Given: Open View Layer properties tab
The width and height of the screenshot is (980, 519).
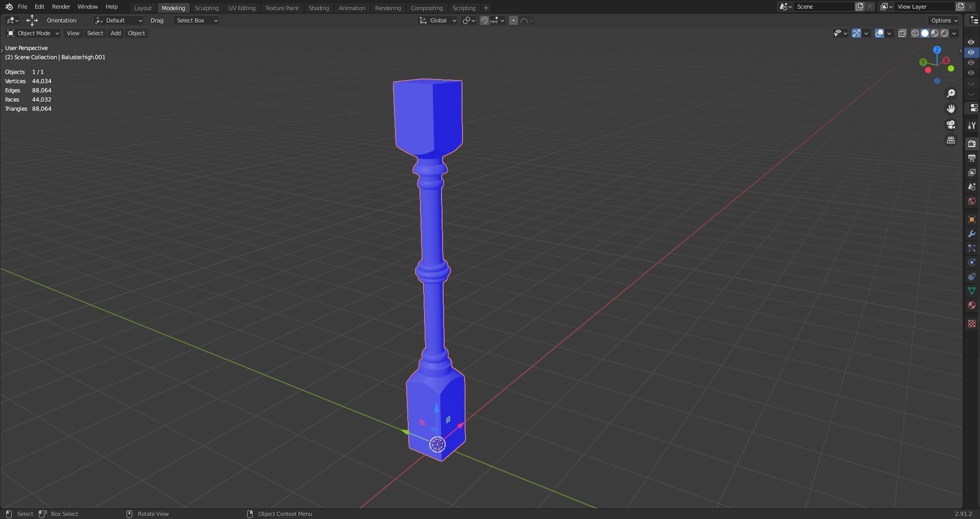Looking at the screenshot, I should click(x=972, y=172).
